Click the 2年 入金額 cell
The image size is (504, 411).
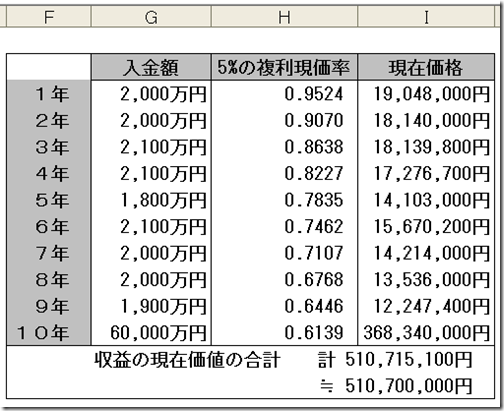pyautogui.click(x=151, y=120)
